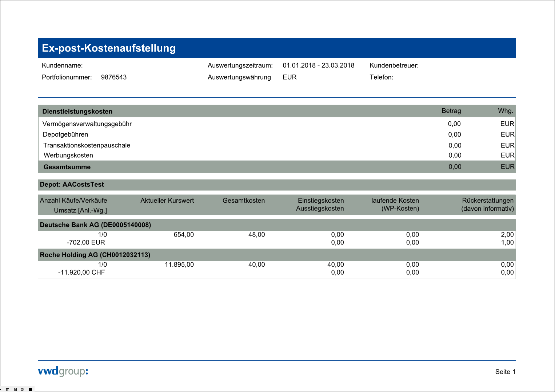Click the Dienstleistungskosten section header

(77, 112)
